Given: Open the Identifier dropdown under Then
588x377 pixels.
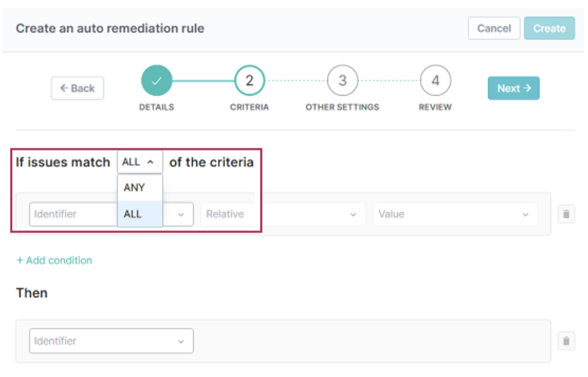Looking at the screenshot, I should click(111, 341).
